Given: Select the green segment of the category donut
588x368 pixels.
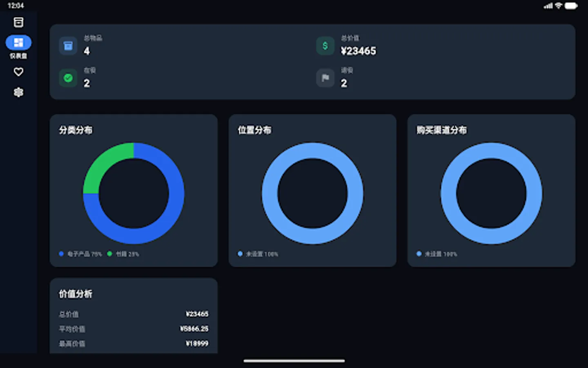Looking at the screenshot, I should 98,164.
